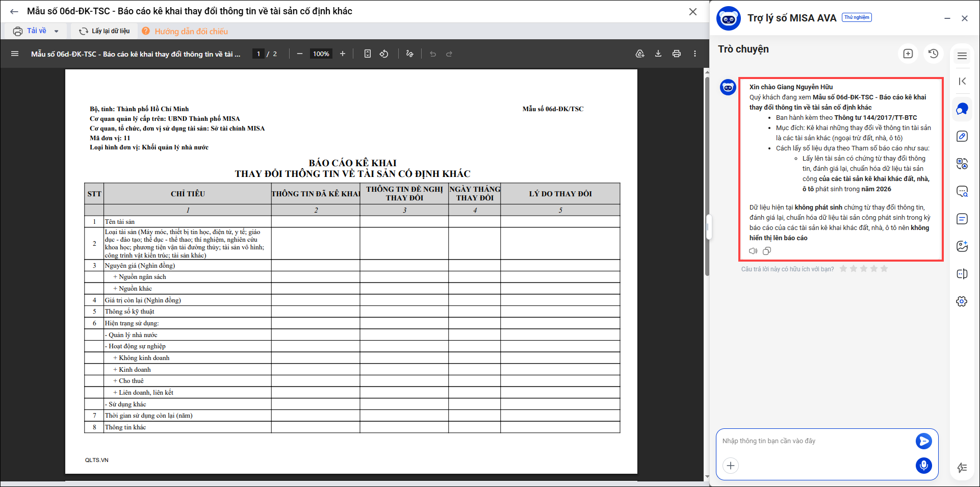Viewport: 980px width, 487px height.
Task: Start voice input with the microphone button
Action: 924,466
